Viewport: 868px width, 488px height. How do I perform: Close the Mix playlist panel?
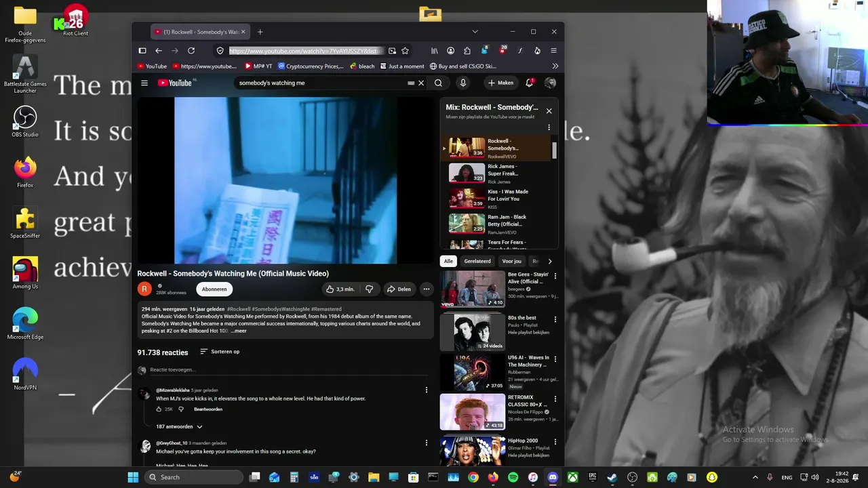[x=549, y=111]
